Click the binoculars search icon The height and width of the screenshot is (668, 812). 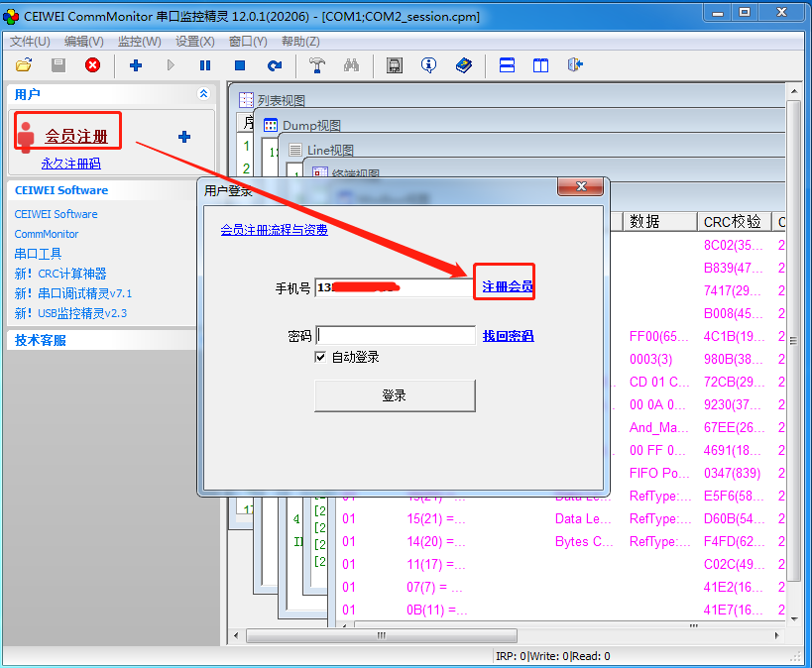(351, 65)
